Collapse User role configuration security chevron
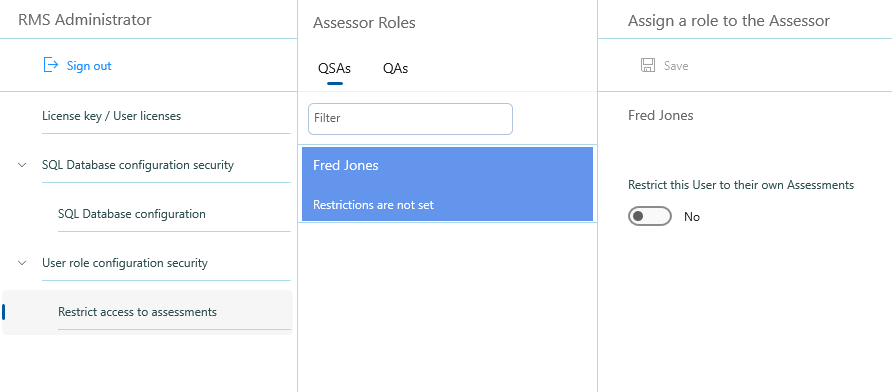Image resolution: width=892 pixels, height=392 pixels. (x=22, y=263)
